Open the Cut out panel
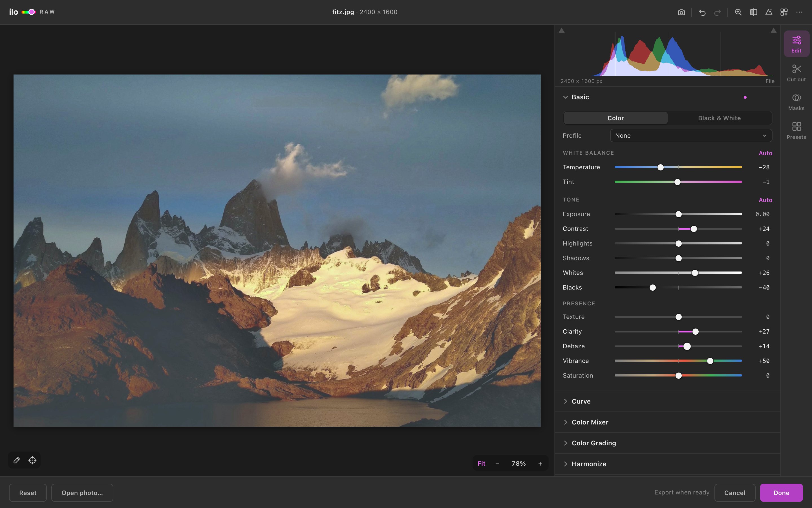This screenshot has height=508, width=812. pyautogui.click(x=796, y=73)
